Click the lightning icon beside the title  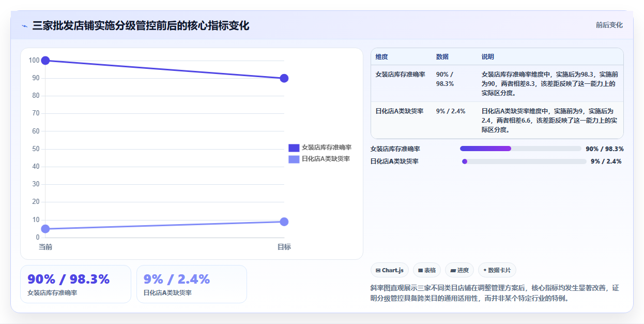pyautogui.click(x=24, y=26)
